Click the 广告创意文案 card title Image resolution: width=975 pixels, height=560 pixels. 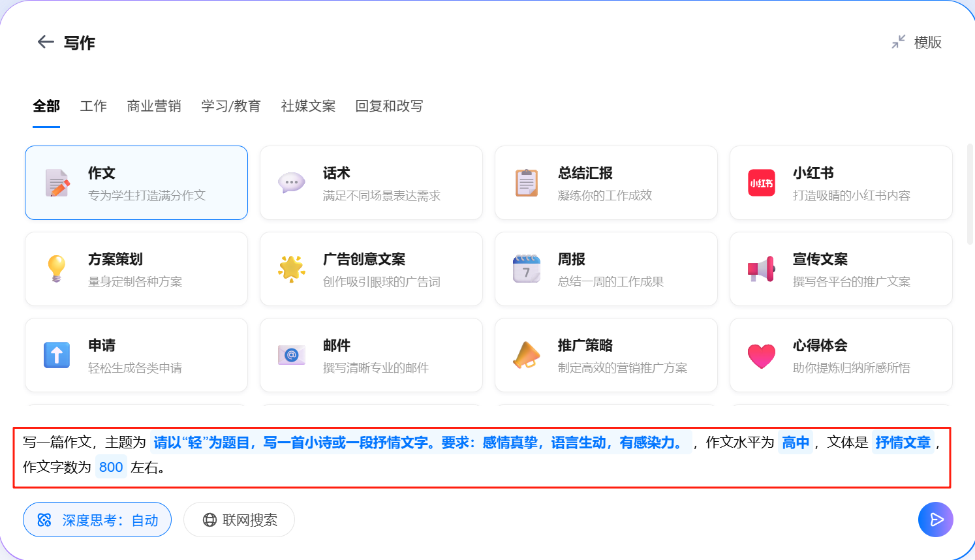(364, 259)
